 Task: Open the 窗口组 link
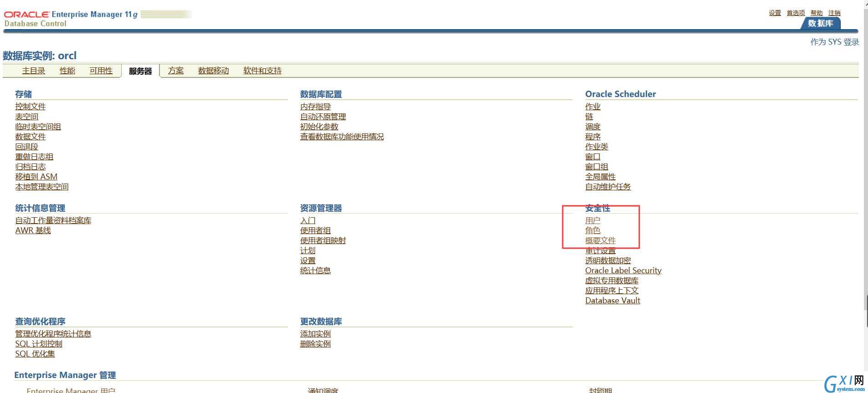coord(596,166)
